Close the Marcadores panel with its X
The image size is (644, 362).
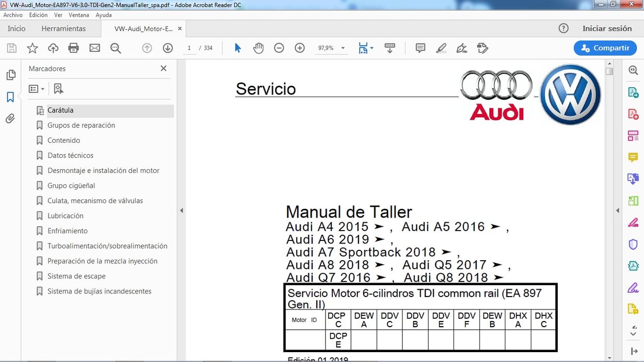tap(163, 68)
